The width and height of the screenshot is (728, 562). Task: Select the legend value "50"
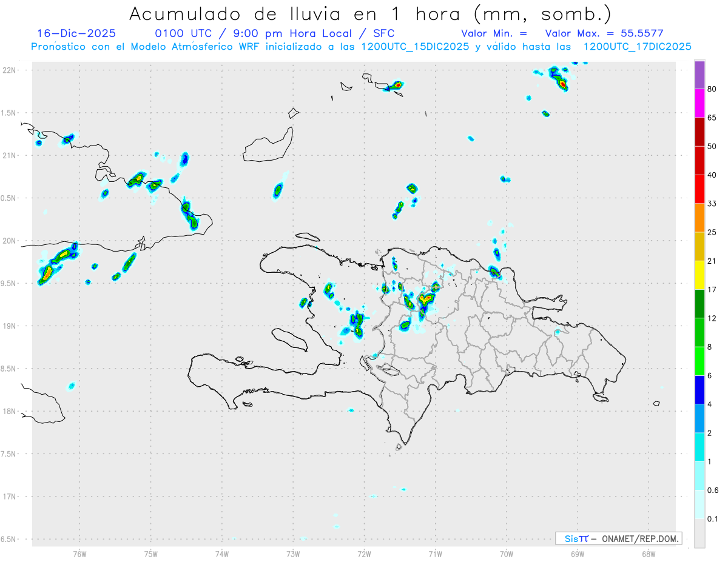(712, 146)
